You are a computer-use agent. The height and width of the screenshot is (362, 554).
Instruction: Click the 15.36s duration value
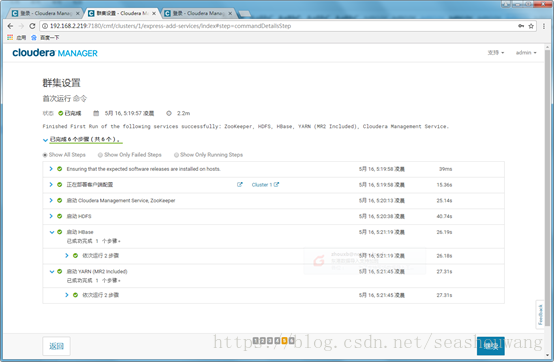pos(444,185)
